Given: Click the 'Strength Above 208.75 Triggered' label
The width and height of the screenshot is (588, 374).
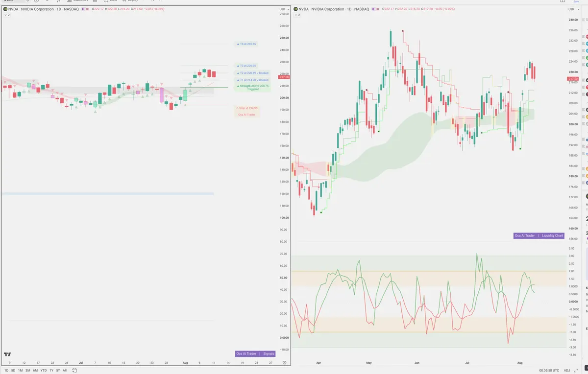Looking at the screenshot, I should pos(252,87).
